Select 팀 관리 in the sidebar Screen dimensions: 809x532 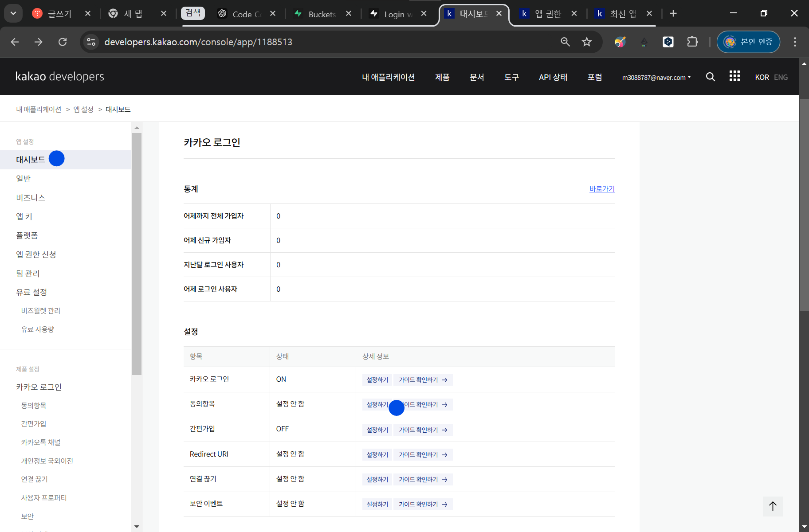pyautogui.click(x=27, y=273)
